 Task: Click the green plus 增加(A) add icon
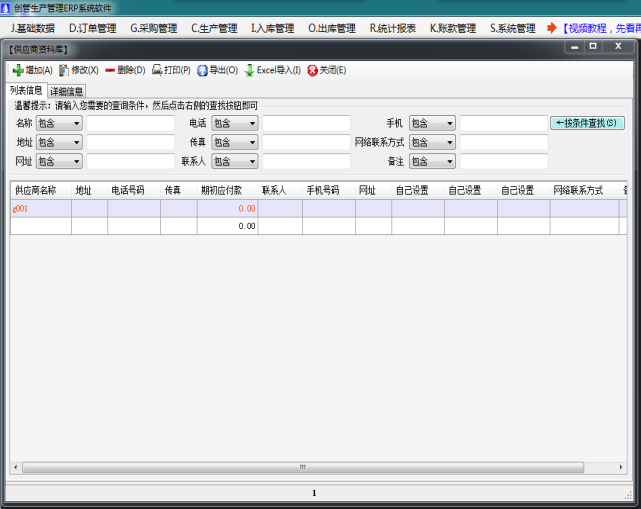[x=18, y=71]
